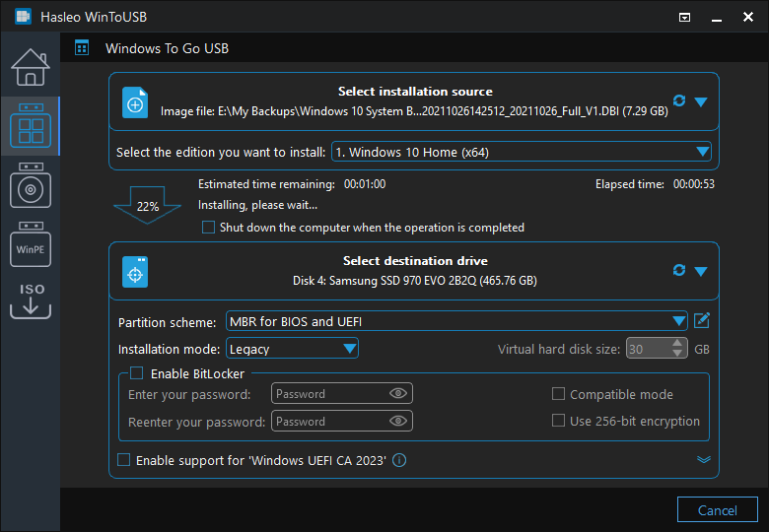The height and width of the screenshot is (532, 769).
Task: Open the Windows Installation USB sidebar icon
Action: 31,185
